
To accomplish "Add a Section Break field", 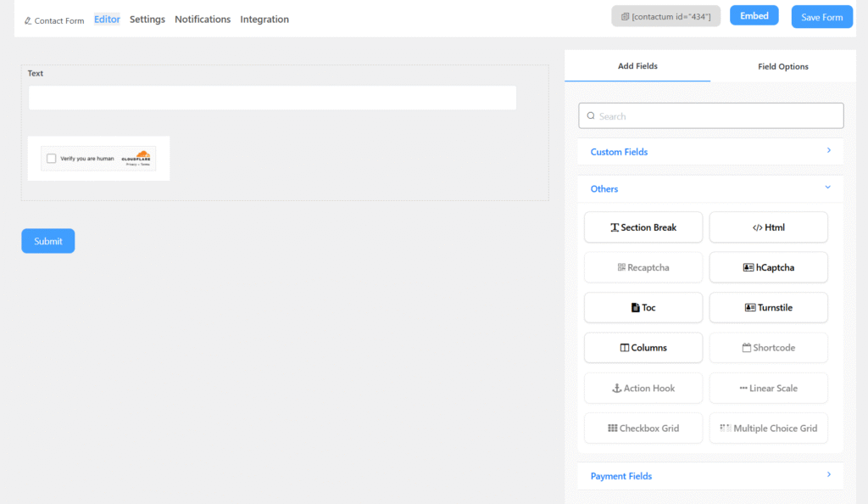I will (x=643, y=227).
